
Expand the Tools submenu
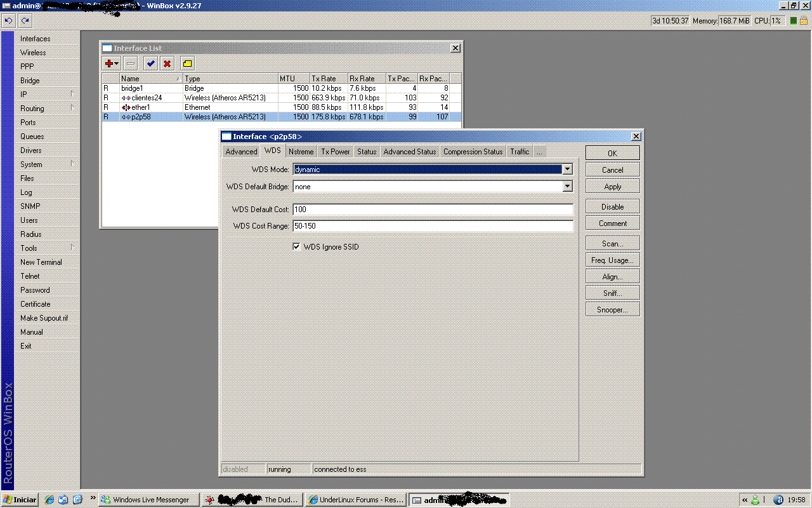72,248
